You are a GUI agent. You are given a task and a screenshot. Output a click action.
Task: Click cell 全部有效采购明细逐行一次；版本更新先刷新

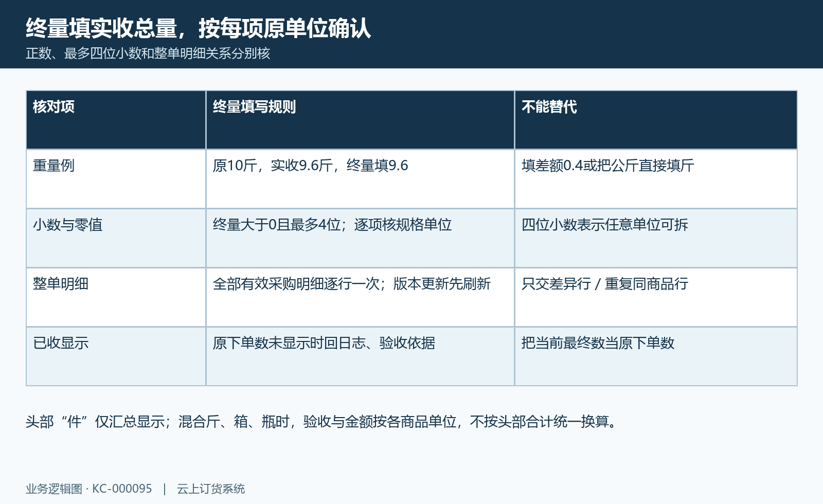(x=360, y=297)
